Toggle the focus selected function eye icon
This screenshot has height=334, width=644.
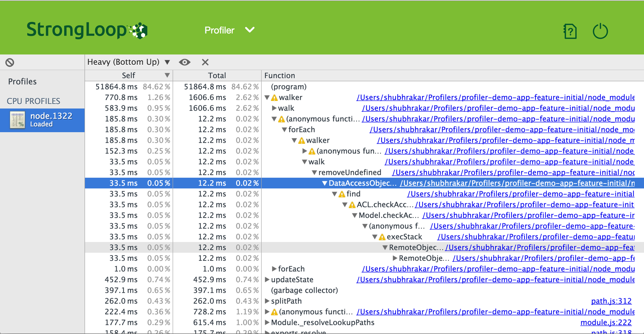(185, 62)
